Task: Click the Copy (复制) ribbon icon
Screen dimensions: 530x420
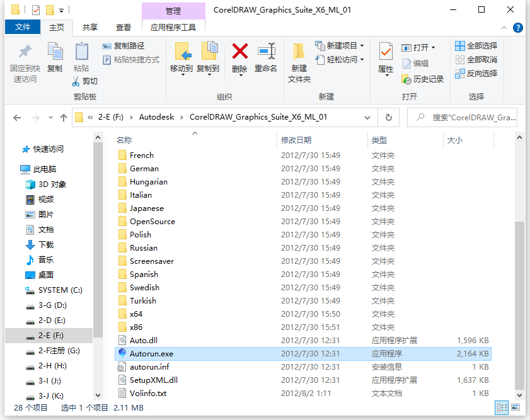Action: (55, 52)
